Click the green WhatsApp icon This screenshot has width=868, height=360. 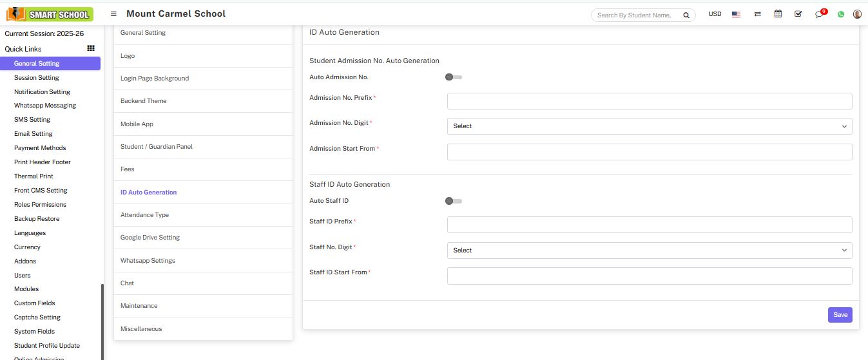(841, 14)
